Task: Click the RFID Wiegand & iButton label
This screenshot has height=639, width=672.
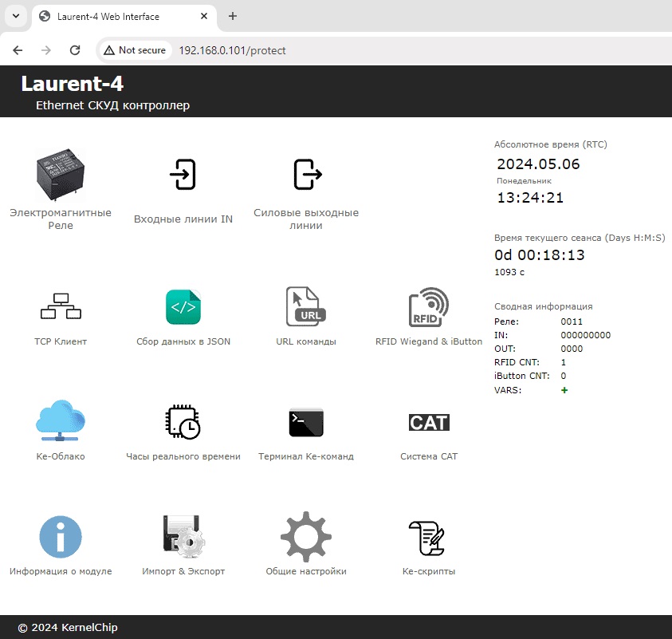Action: coord(429,341)
